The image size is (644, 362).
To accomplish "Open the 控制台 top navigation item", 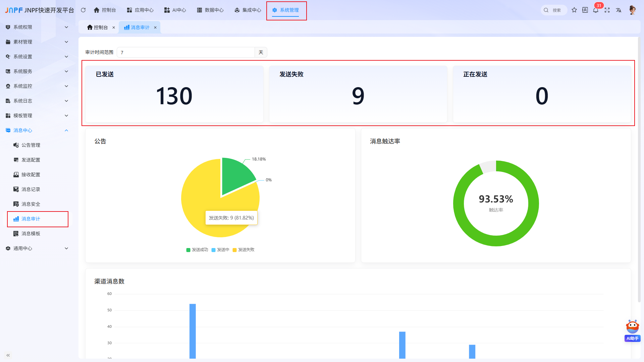I will [105, 10].
